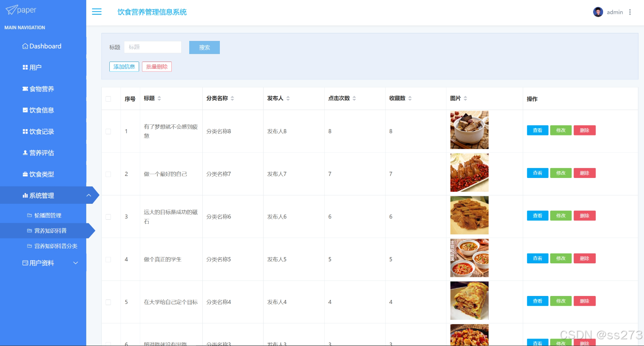Screen dimensions: 644x346
Task: Focus the 标题 search input field
Action: [153, 47]
